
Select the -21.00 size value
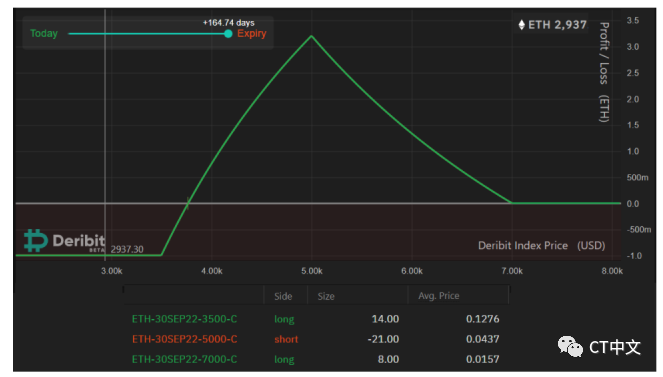click(383, 339)
